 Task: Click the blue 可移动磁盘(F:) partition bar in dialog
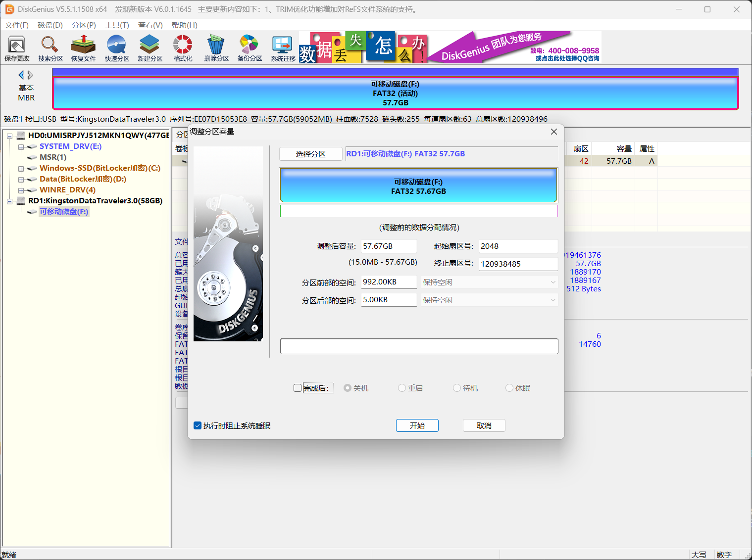(x=418, y=186)
